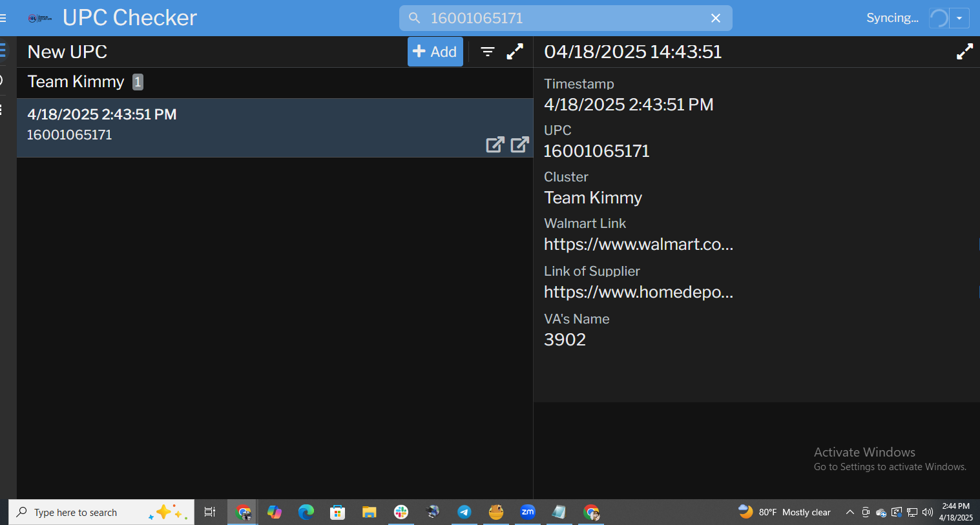This screenshot has width=980, height=525.
Task: Click the syncing spinner icon
Action: [x=939, y=18]
